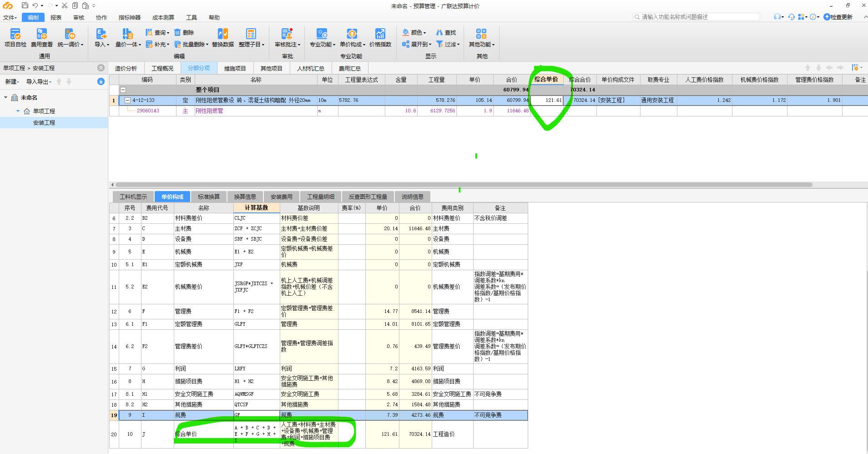
Task: Click the 查找 binoculars button
Action: (x=446, y=32)
